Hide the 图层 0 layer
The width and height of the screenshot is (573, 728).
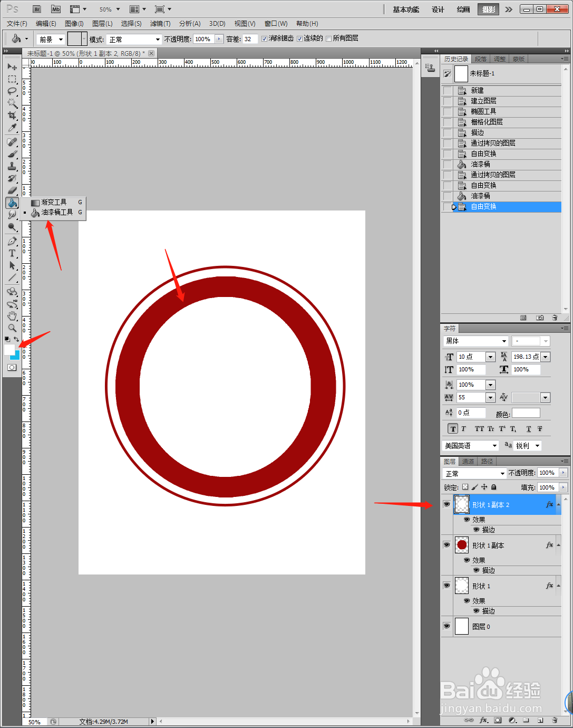pos(446,626)
